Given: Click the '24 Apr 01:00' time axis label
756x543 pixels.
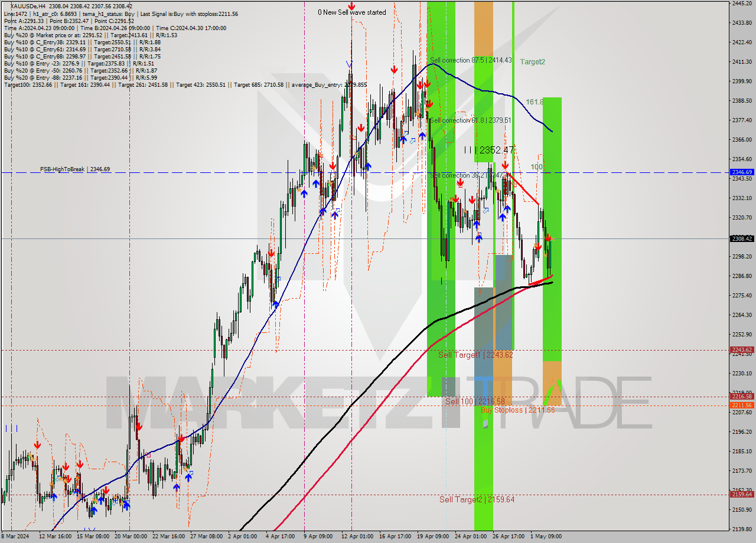Looking at the screenshot, I should 470,537.
